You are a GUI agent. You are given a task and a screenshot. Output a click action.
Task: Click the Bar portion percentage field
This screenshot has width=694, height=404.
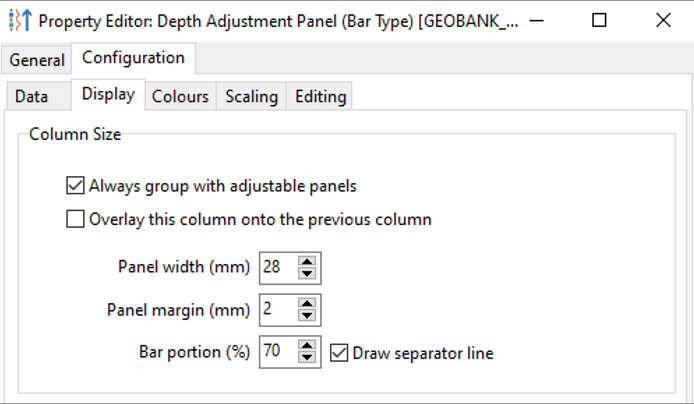278,352
